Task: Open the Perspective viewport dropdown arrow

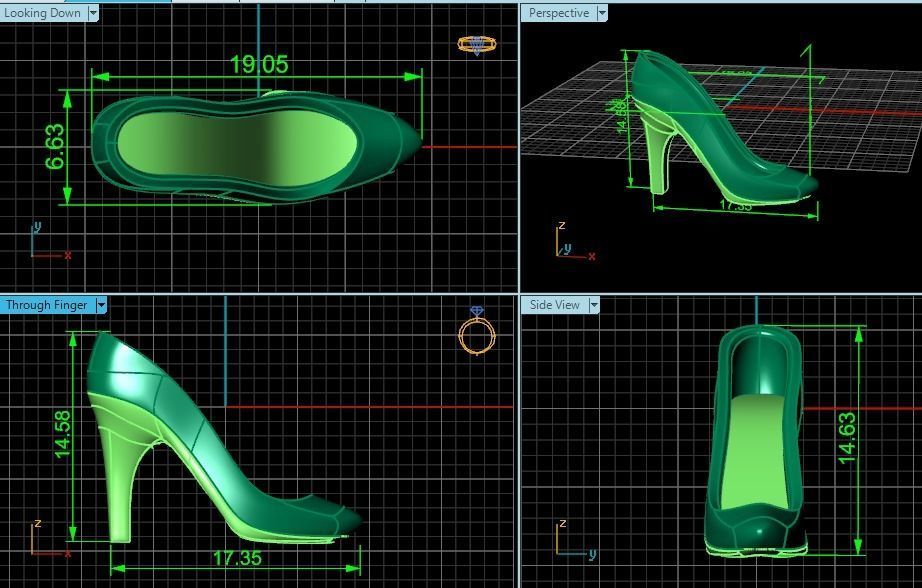Action: (x=602, y=13)
